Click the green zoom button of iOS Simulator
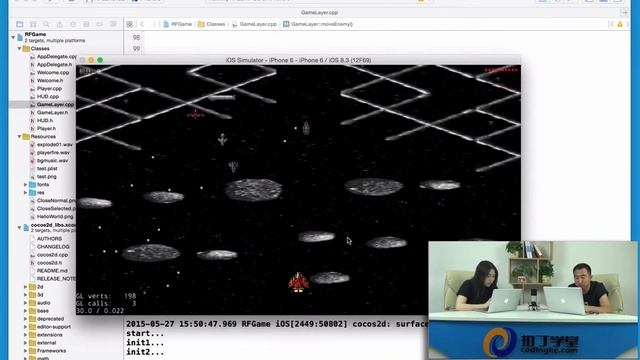The image size is (640, 360). pyautogui.click(x=100, y=60)
